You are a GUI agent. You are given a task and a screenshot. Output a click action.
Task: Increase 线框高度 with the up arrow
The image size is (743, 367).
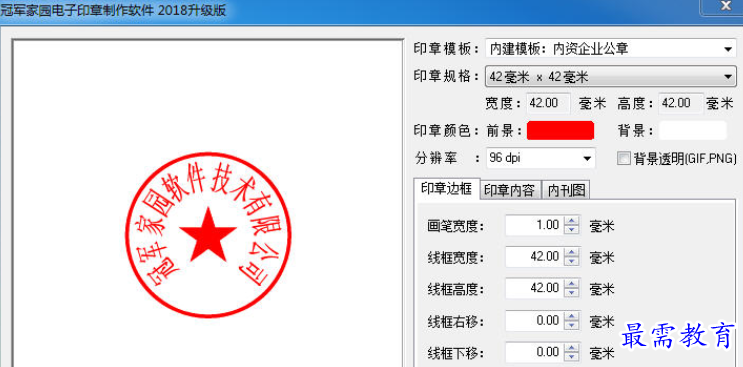click(572, 283)
